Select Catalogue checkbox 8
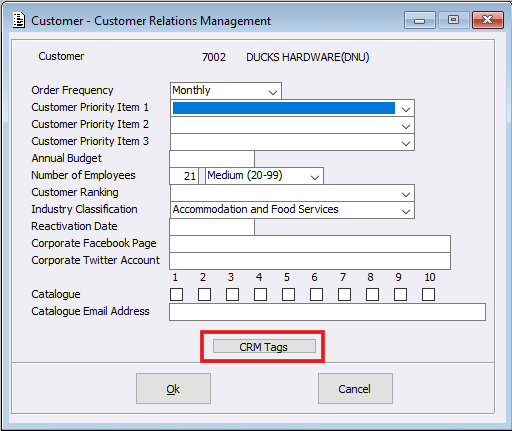This screenshot has height=431, width=512. tap(372, 294)
